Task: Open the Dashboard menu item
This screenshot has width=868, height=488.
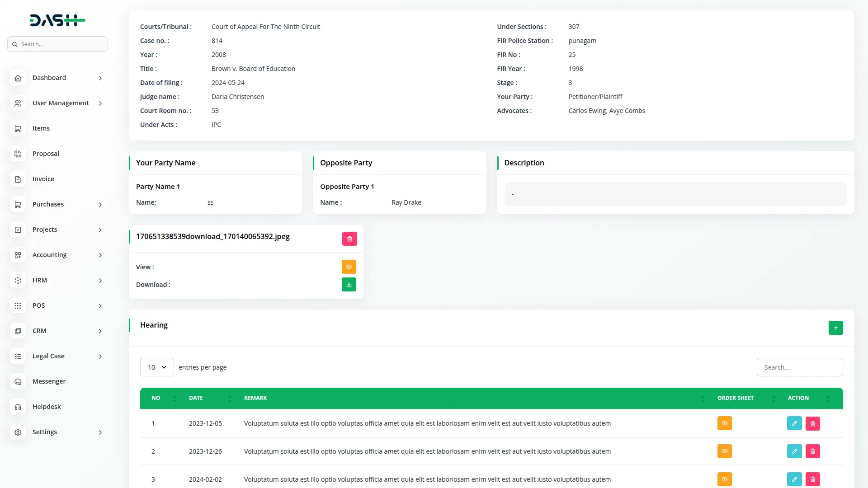Action: click(x=48, y=77)
